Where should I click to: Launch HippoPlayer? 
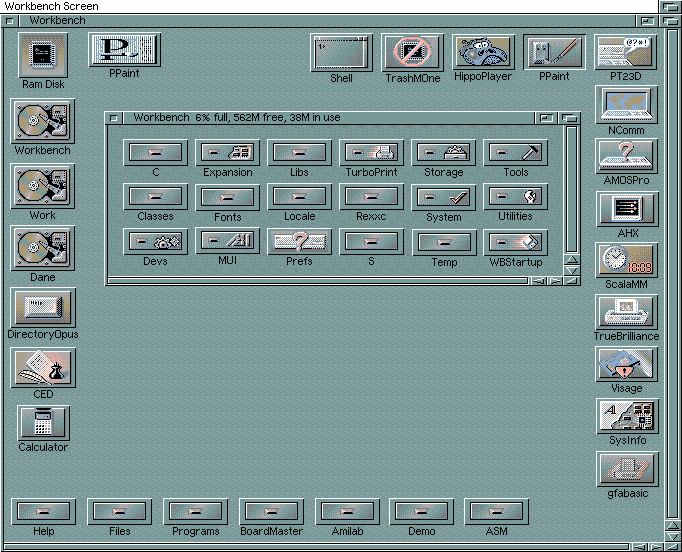(483, 52)
